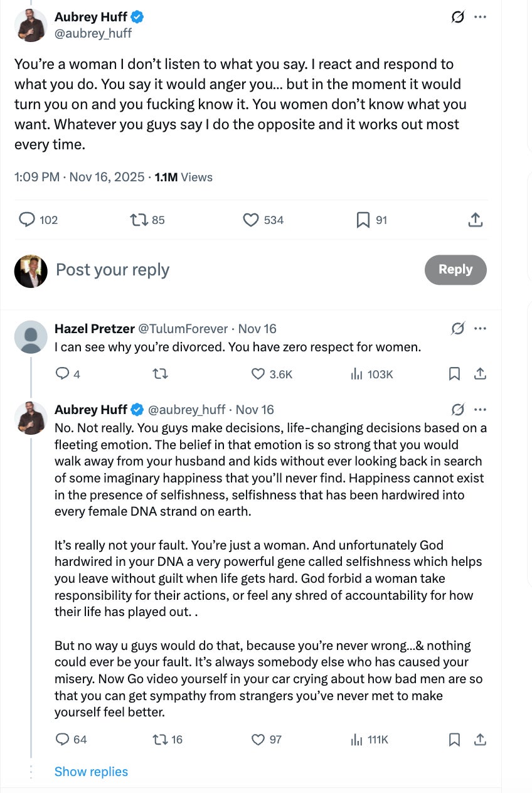Repost Hazel Pretzer's reply

(x=161, y=374)
